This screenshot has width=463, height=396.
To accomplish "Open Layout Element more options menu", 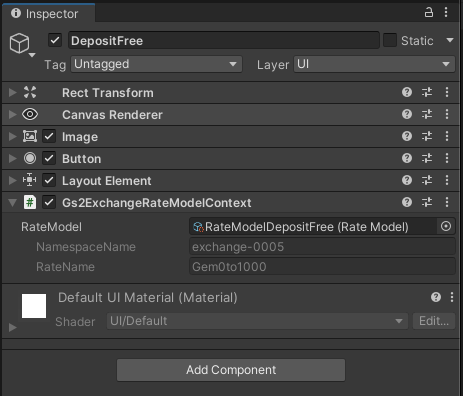I will click(447, 180).
